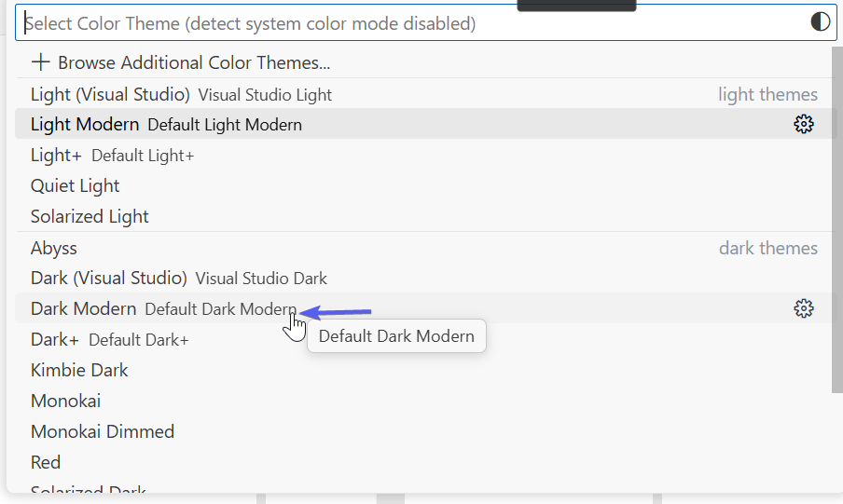Screen dimensions: 843x504
Task: Click the plus icon beside Browse Additional Themes
Action: click(40, 62)
